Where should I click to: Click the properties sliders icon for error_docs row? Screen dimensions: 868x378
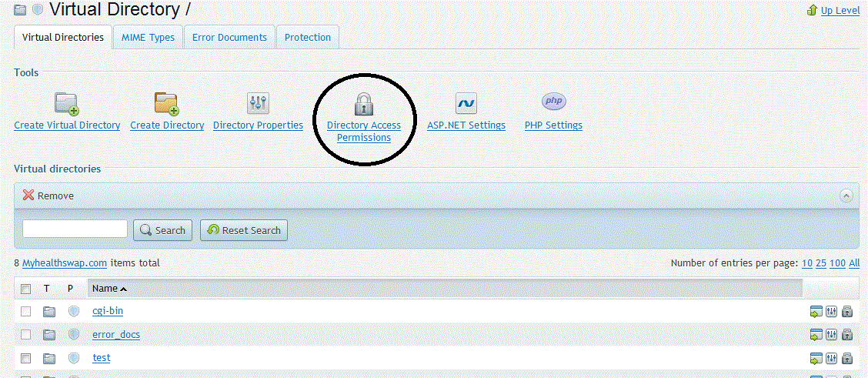(x=832, y=335)
